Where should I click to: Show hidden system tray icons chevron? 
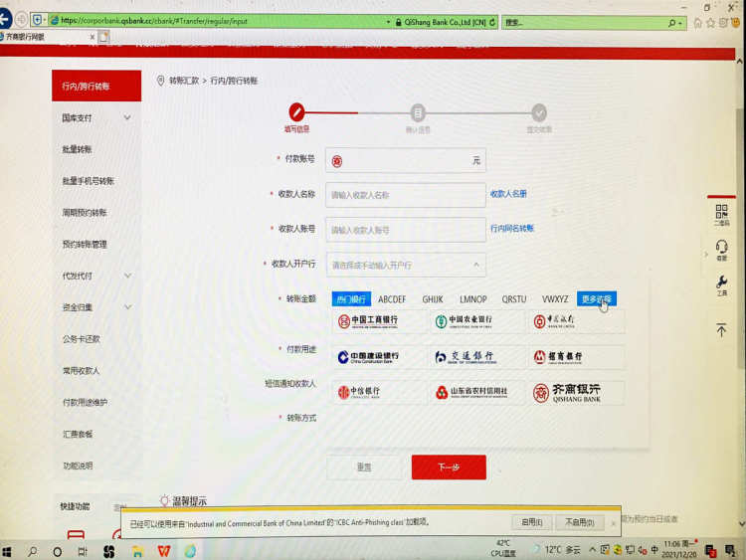pyautogui.click(x=593, y=549)
